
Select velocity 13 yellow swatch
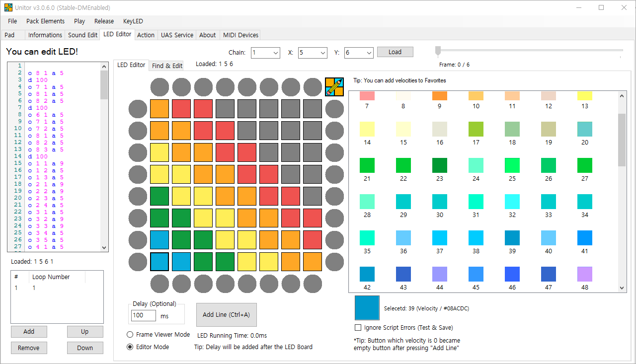tap(585, 96)
